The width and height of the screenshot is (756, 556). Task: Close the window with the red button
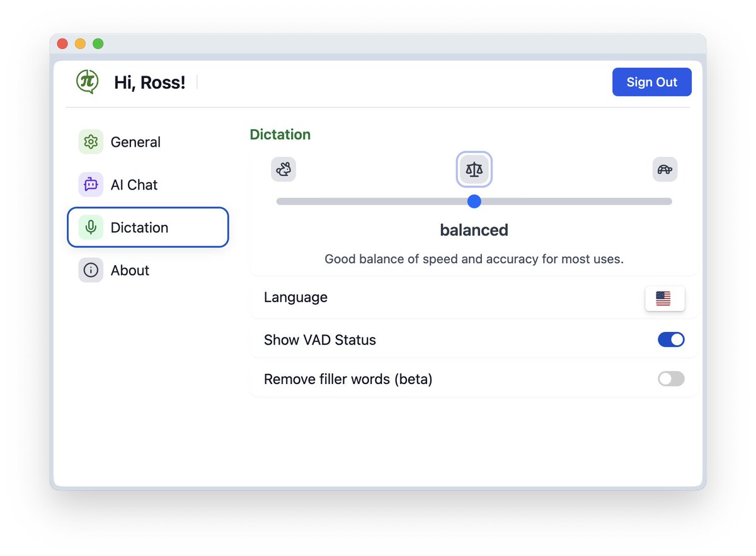click(62, 44)
